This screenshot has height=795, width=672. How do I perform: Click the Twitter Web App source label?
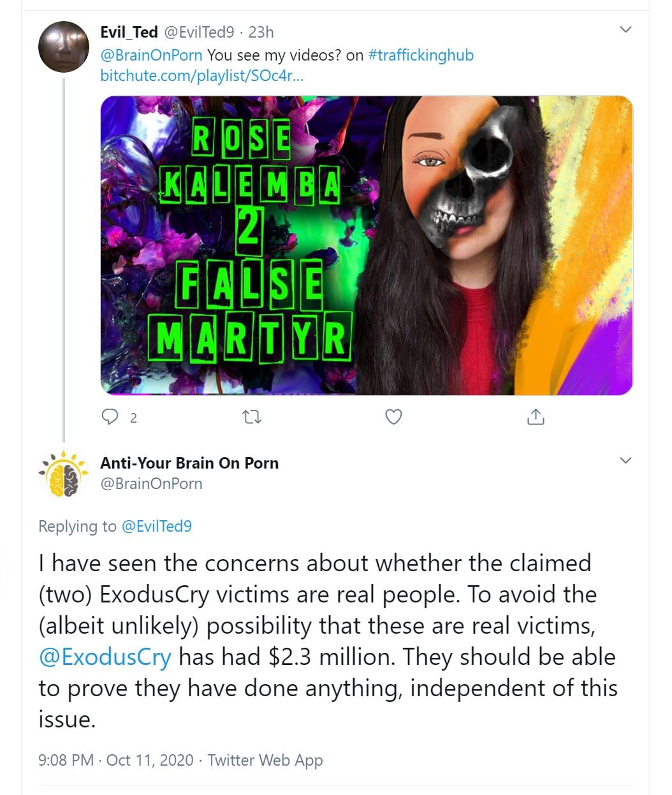265,760
